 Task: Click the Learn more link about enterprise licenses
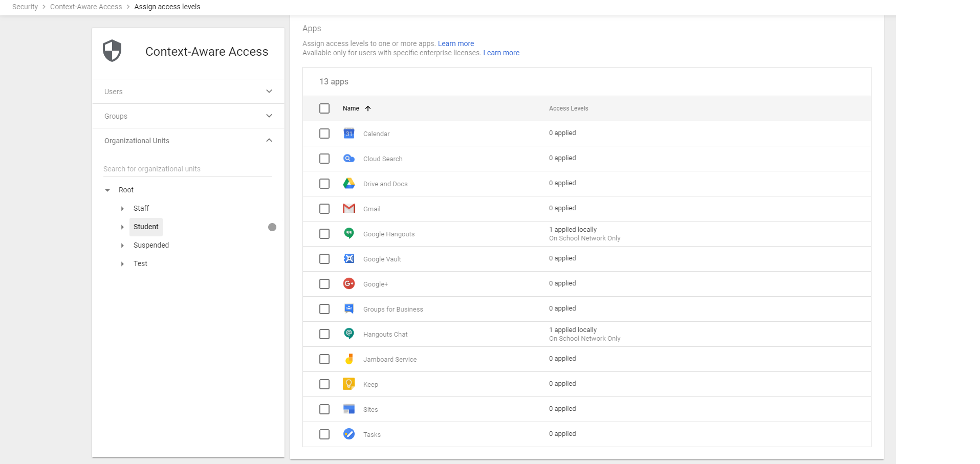pyautogui.click(x=501, y=53)
